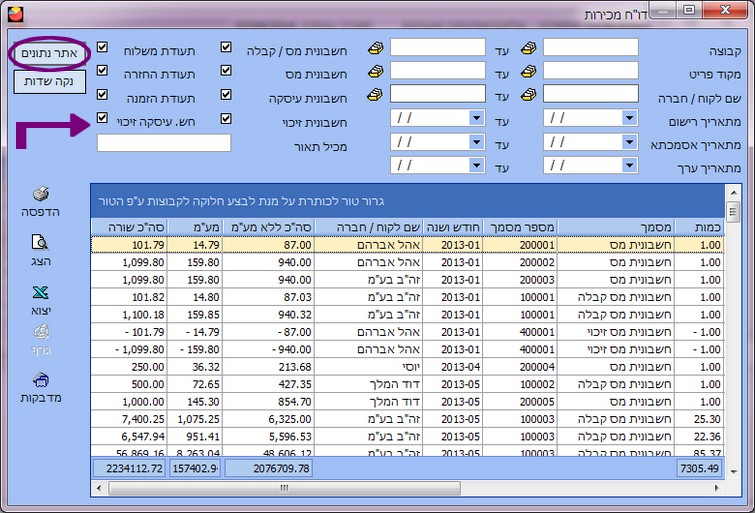This screenshot has height=513, width=755.
Task: Click the הדפסה (print) printer icon
Action: (41, 194)
